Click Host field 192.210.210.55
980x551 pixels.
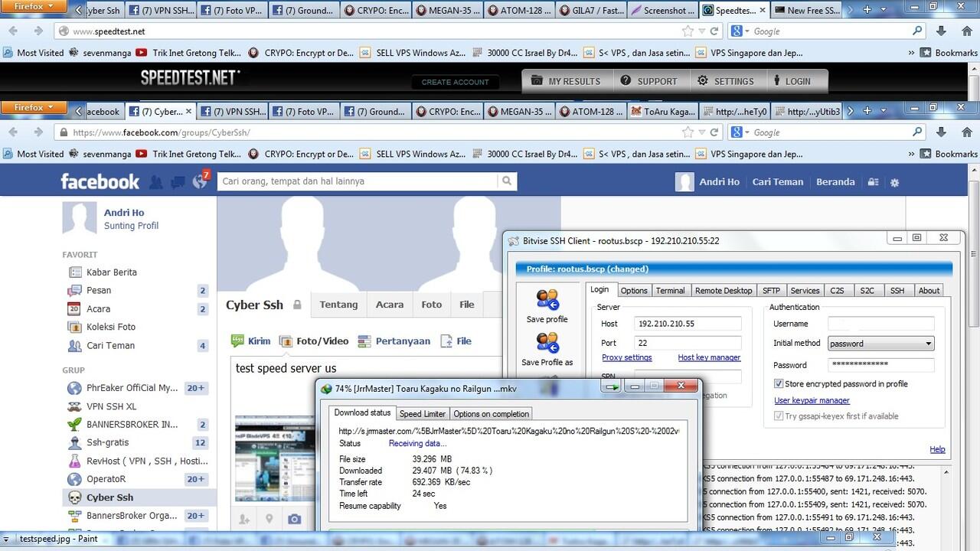click(688, 324)
